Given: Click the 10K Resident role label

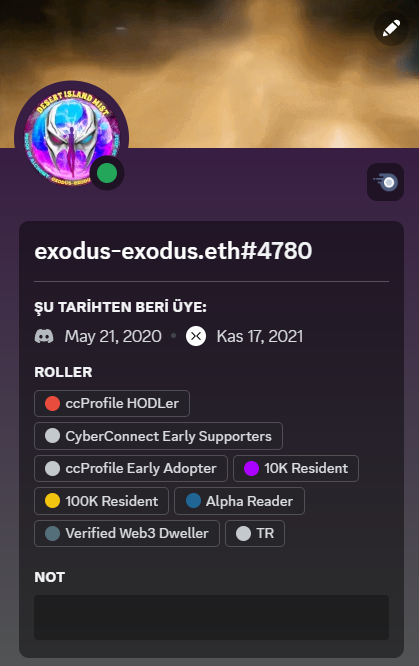Looking at the screenshot, I should click(x=306, y=468).
